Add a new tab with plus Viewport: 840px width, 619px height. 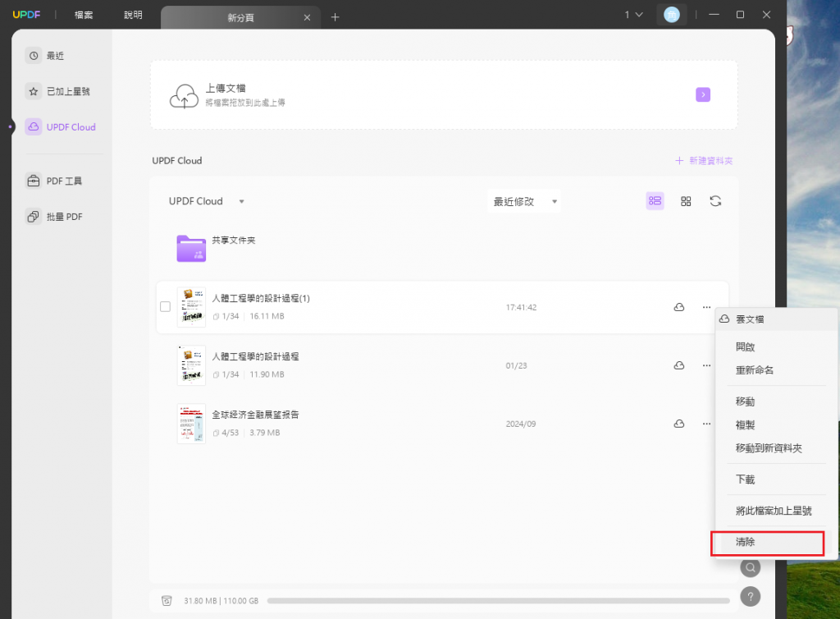tap(335, 17)
